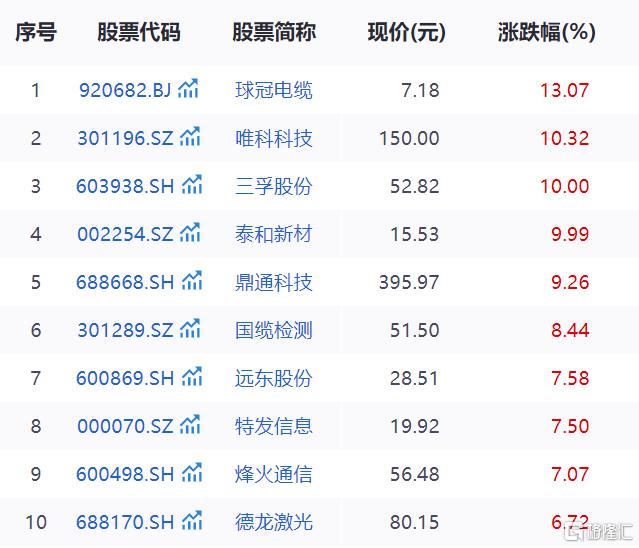The width and height of the screenshot is (639, 548).
Task: Select the price 19.92 cell
Action: tap(415, 426)
